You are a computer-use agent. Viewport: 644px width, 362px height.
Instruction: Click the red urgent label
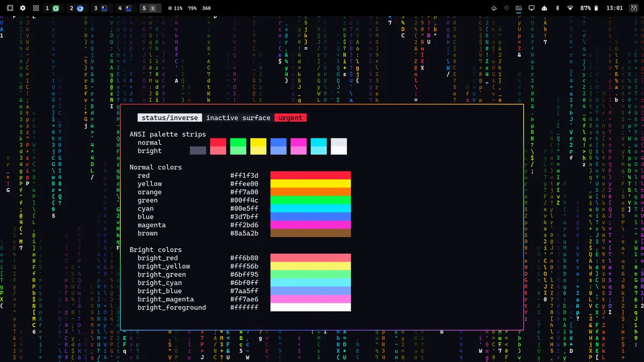click(290, 118)
